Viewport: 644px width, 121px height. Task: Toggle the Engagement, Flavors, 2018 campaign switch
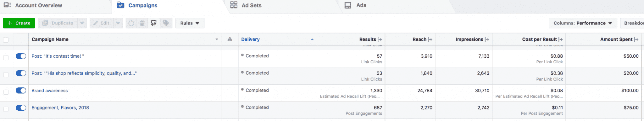(21, 108)
